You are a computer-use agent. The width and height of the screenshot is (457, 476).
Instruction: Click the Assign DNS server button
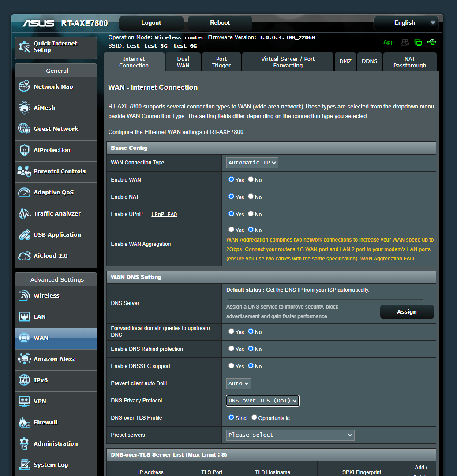pos(407,312)
